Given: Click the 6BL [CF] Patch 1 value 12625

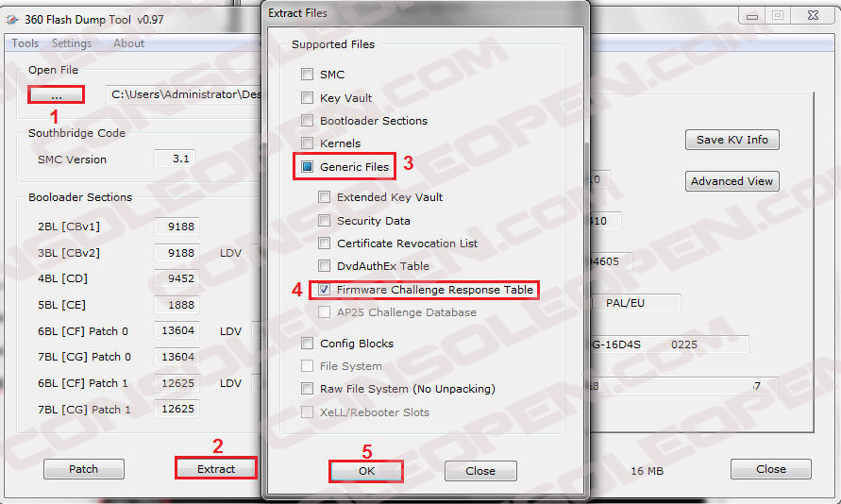Looking at the screenshot, I should tap(177, 383).
